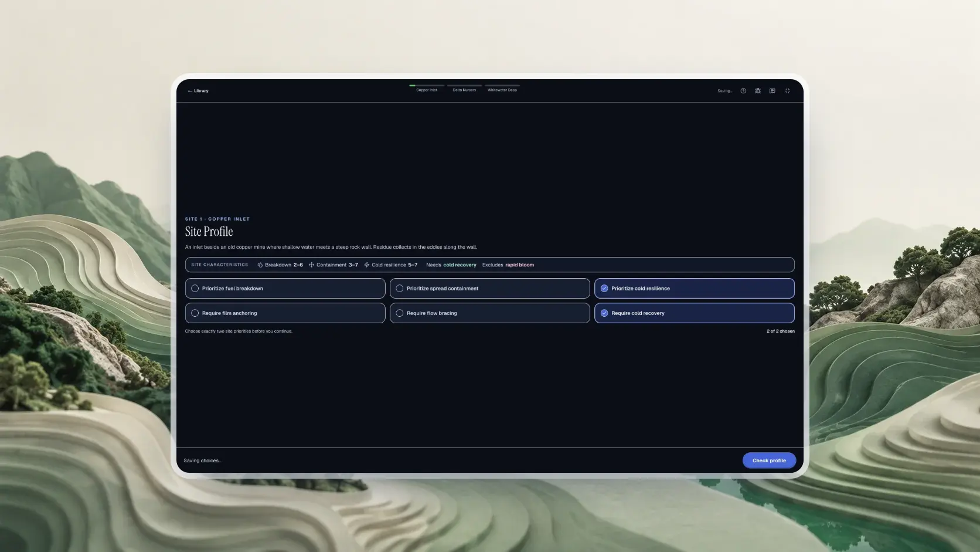Click the inlet description sentence
The image size is (980, 552).
(331, 248)
